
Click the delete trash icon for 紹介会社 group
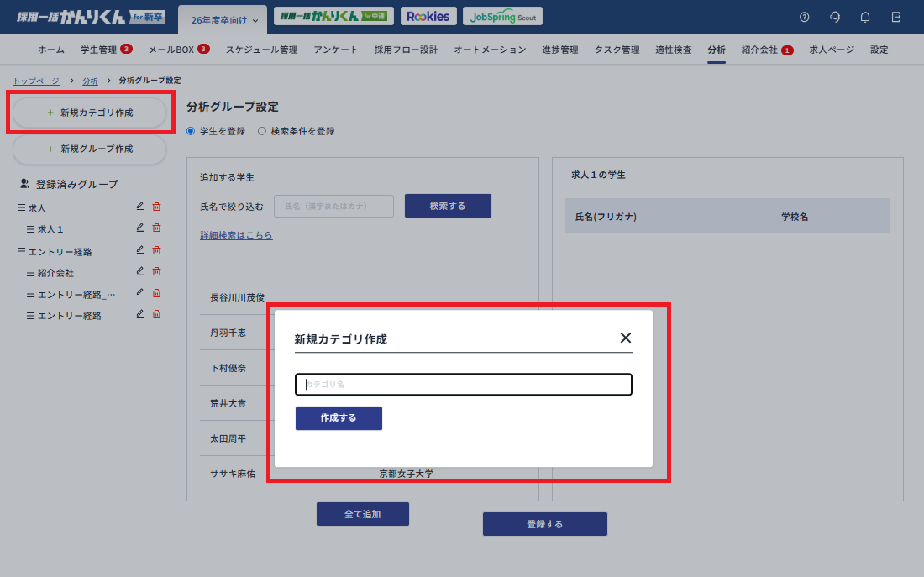click(157, 271)
